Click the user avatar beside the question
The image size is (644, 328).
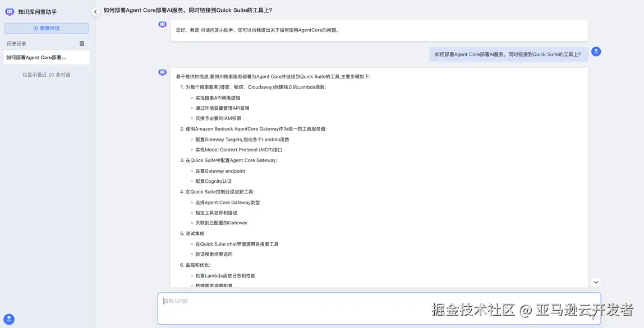(596, 52)
